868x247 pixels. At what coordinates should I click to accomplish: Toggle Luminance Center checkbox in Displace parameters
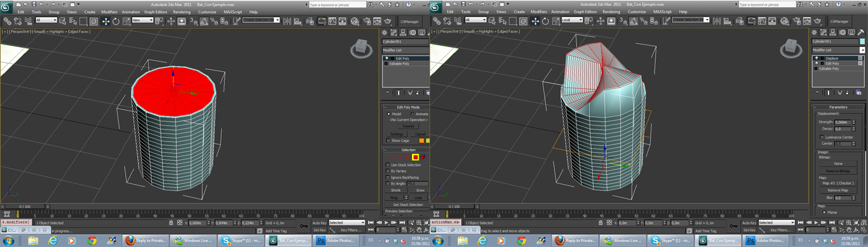[822, 137]
